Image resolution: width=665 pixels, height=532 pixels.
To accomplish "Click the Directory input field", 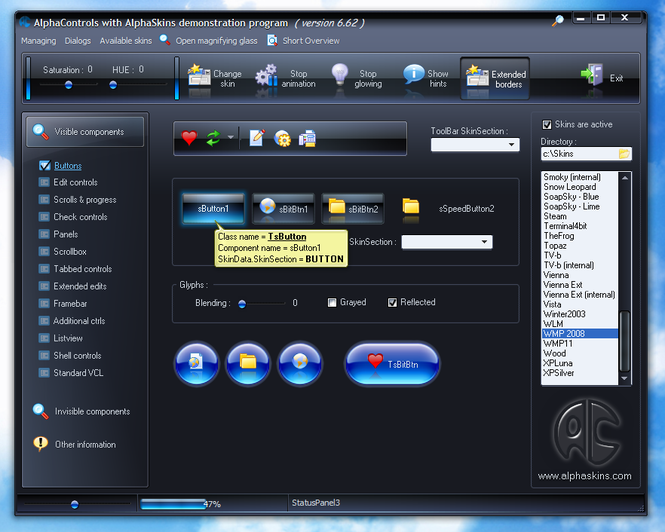I will coord(587,154).
